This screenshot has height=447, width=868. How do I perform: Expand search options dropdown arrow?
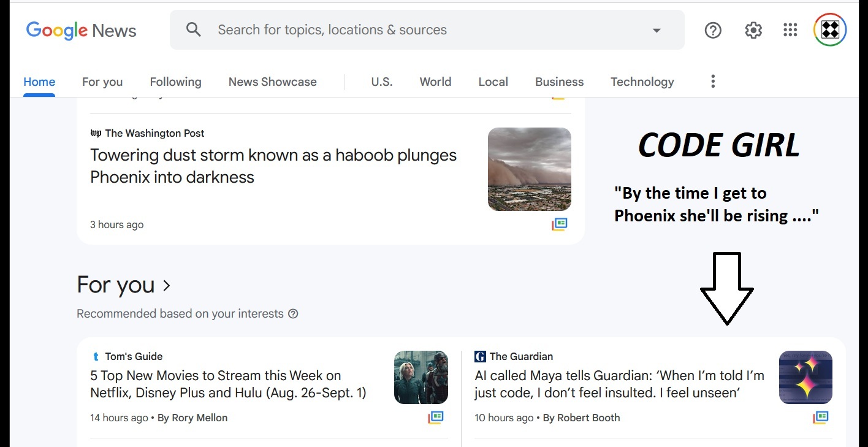click(657, 30)
